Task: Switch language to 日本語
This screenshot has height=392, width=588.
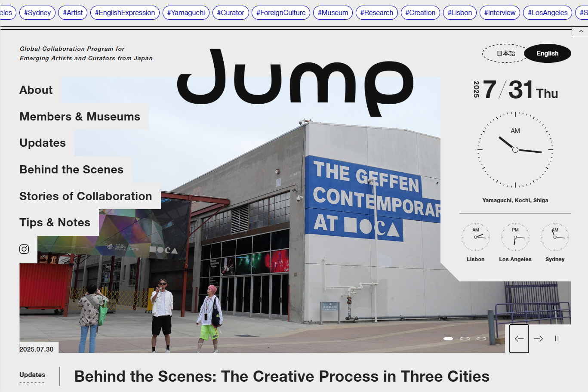Action: [x=506, y=53]
